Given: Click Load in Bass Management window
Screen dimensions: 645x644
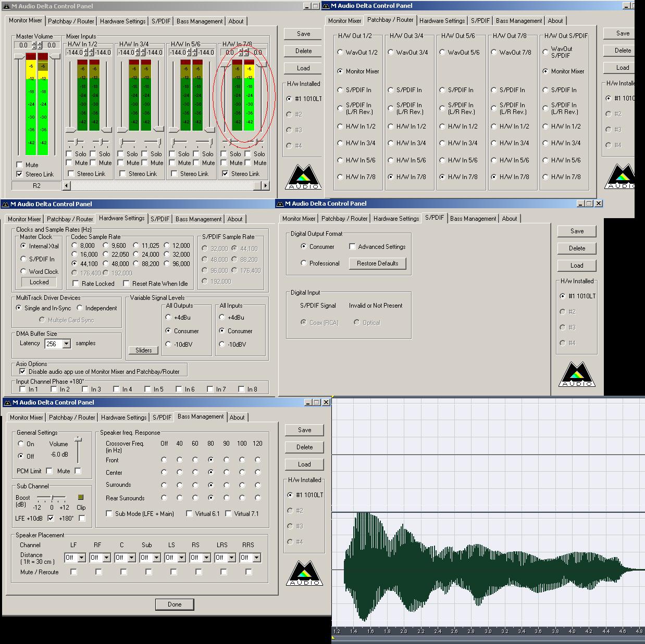Looking at the screenshot, I should click(x=304, y=464).
